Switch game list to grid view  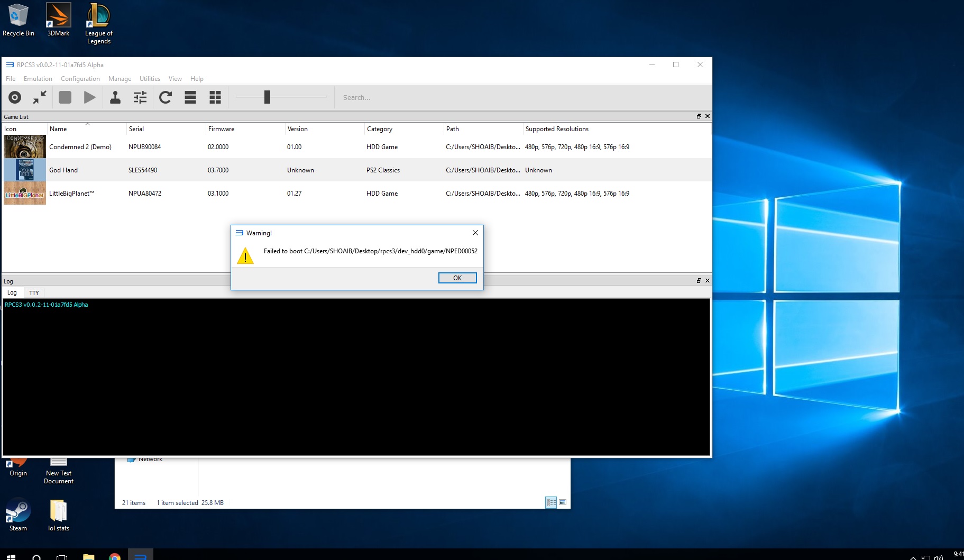(x=215, y=97)
